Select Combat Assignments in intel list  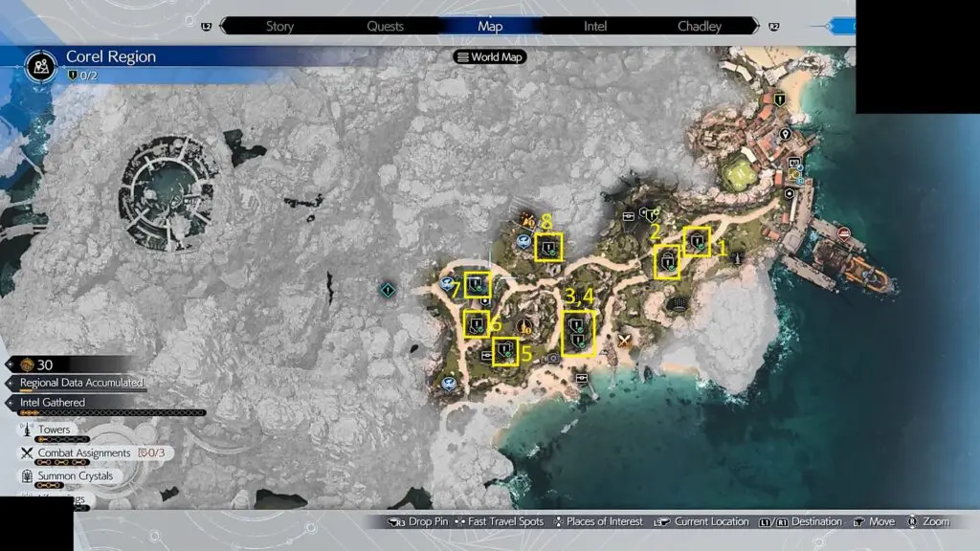point(83,452)
